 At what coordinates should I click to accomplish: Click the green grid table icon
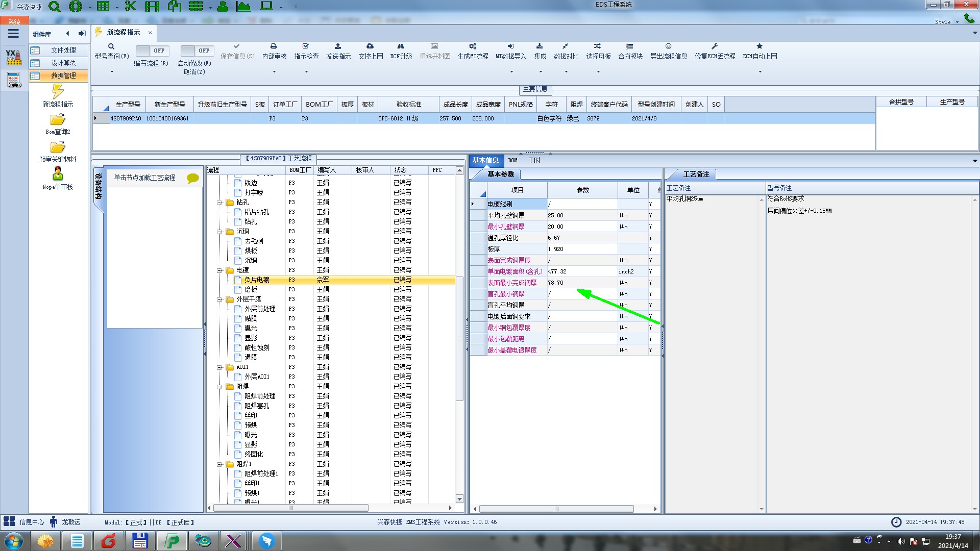point(103,6)
